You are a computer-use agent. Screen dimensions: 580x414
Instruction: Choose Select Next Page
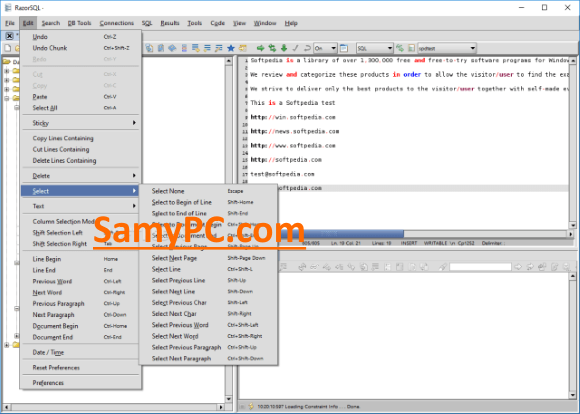point(208,258)
